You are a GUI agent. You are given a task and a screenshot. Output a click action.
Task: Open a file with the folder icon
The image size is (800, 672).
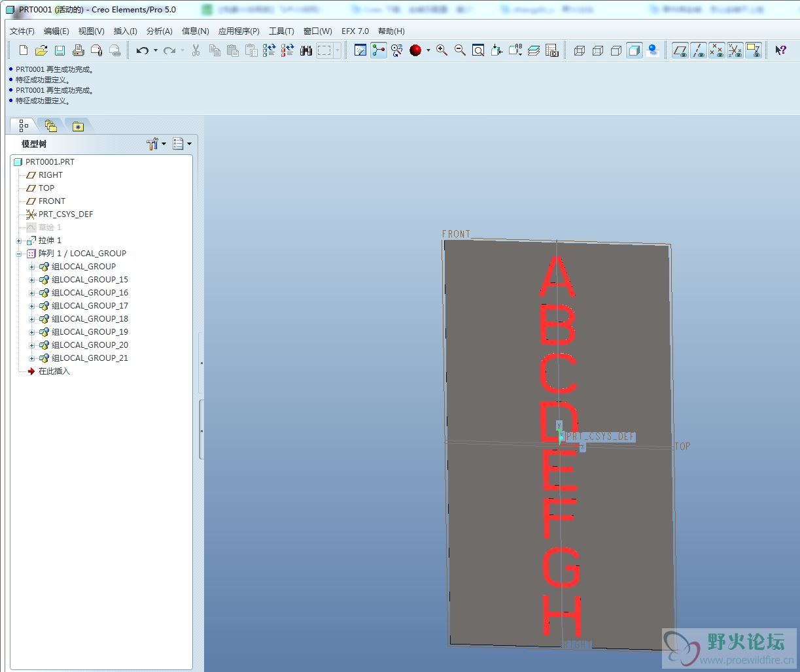click(41, 50)
